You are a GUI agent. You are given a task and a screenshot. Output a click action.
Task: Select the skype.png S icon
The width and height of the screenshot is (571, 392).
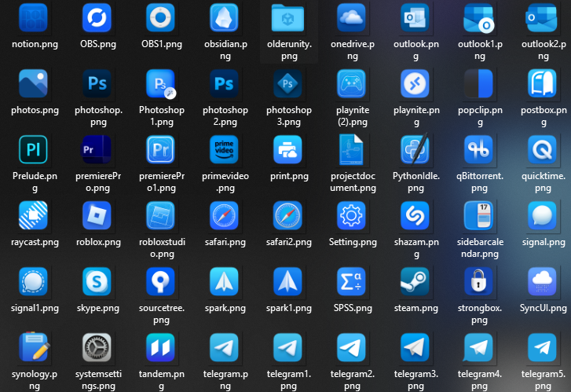click(97, 281)
